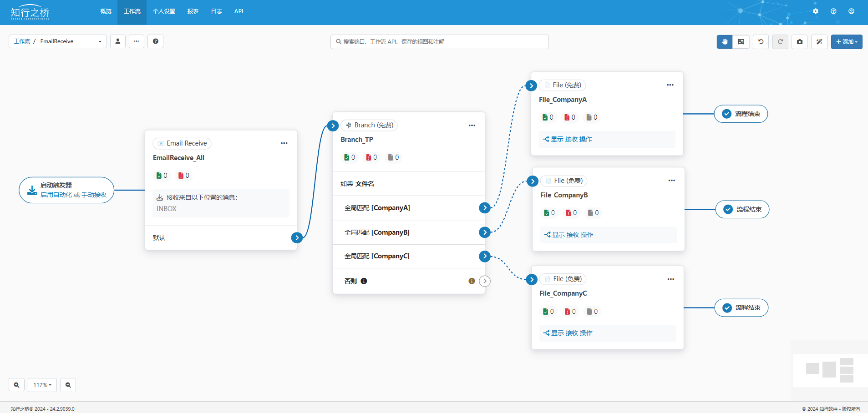Open the zoom percentage 117% dropdown
The image size is (868, 413).
point(42,385)
